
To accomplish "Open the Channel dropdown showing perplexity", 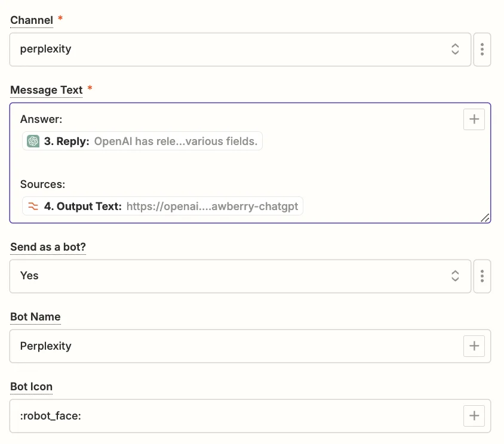I will click(240, 50).
